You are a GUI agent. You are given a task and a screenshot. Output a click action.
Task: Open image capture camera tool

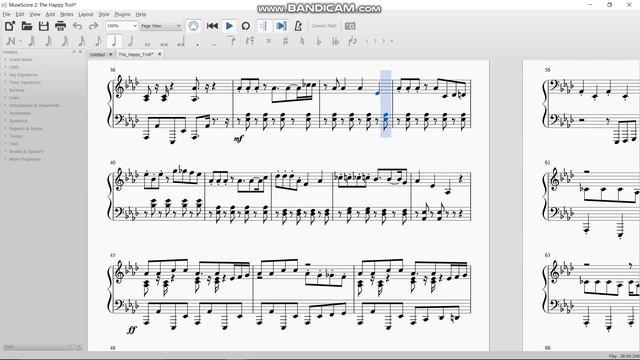click(350, 26)
